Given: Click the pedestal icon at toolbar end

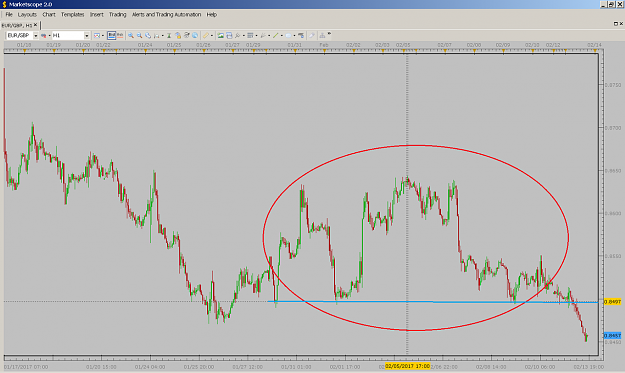Looking at the screenshot, I should pos(322,35).
